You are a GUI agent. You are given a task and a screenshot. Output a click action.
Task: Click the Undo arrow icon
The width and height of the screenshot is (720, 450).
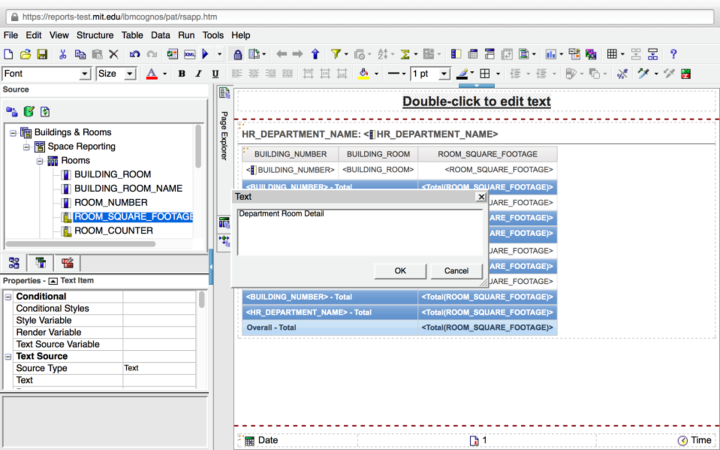point(133,54)
